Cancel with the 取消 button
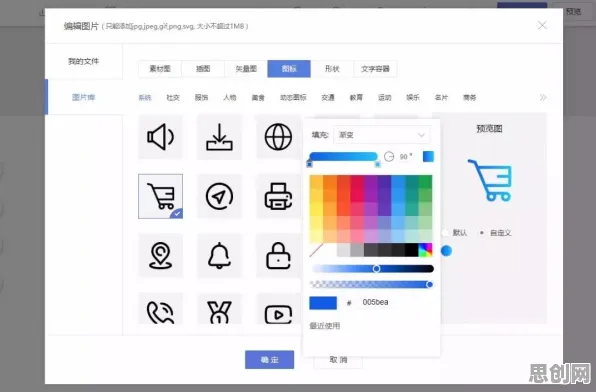The image size is (596, 392). tap(338, 360)
